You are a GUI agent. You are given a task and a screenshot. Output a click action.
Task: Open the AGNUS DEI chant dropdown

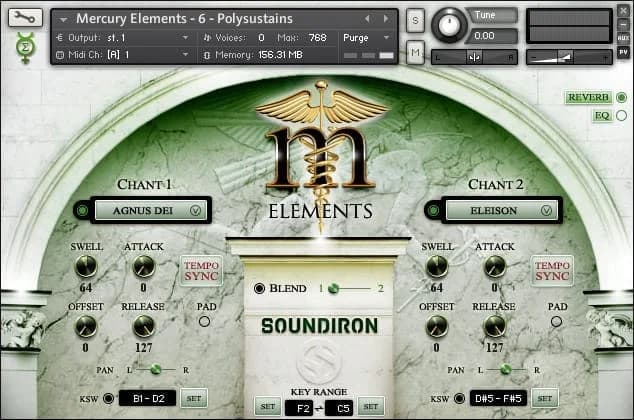tap(151, 210)
